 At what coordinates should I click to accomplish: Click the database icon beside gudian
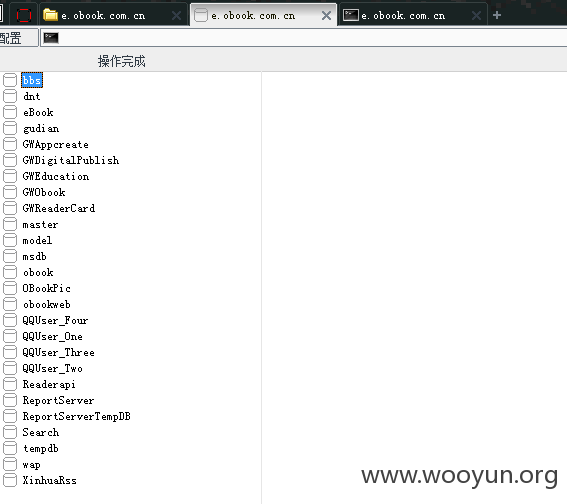click(10, 128)
